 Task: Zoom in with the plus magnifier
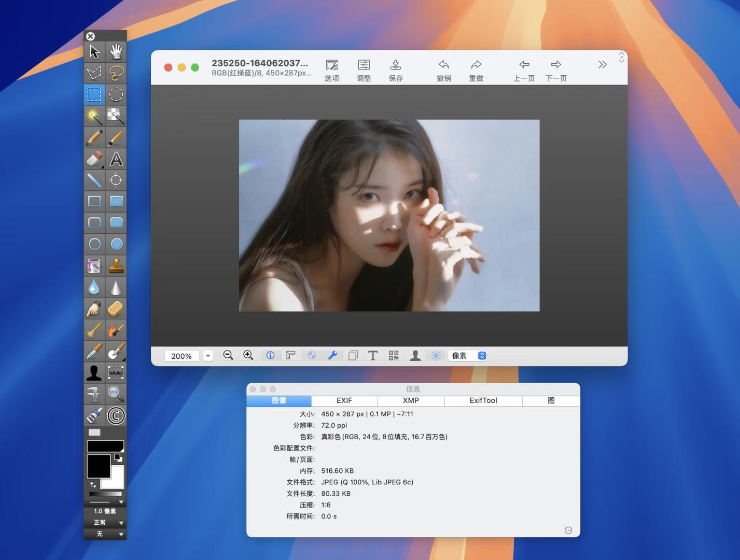[248, 355]
